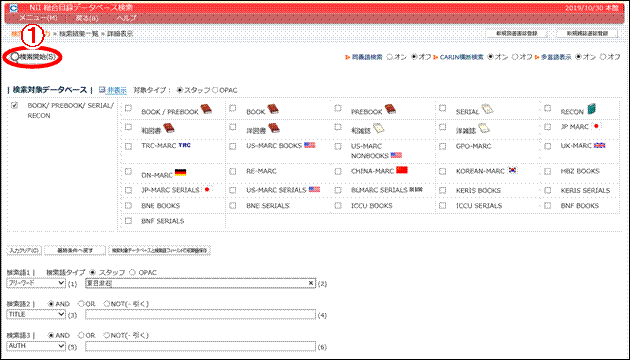630x360 pixels.
Task: Enable the BNF SERIALS checkbox
Action: (128, 221)
